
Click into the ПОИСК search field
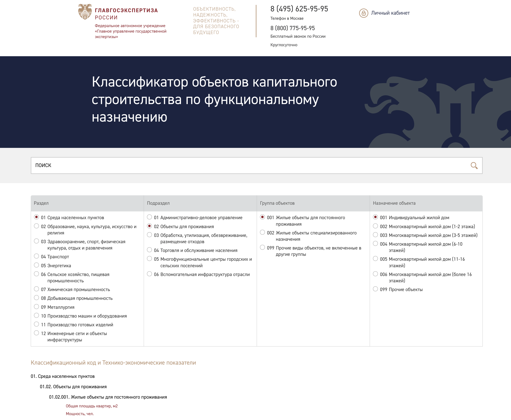[242, 165]
